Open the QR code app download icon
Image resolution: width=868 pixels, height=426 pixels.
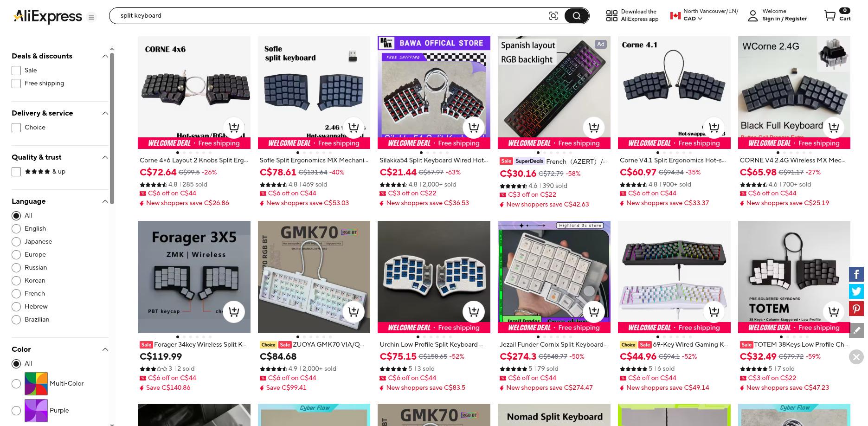(x=612, y=16)
